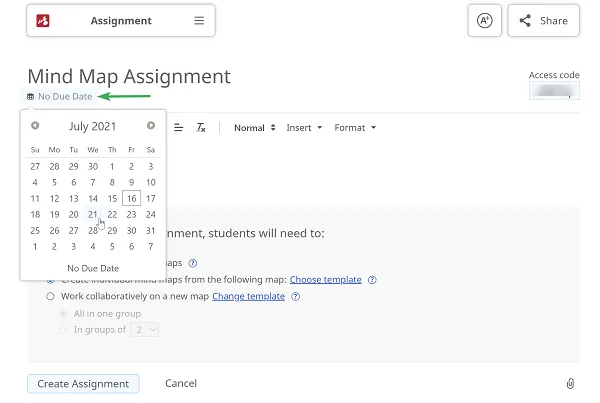Select the In groups of option
The image size is (600, 403).
click(x=65, y=329)
